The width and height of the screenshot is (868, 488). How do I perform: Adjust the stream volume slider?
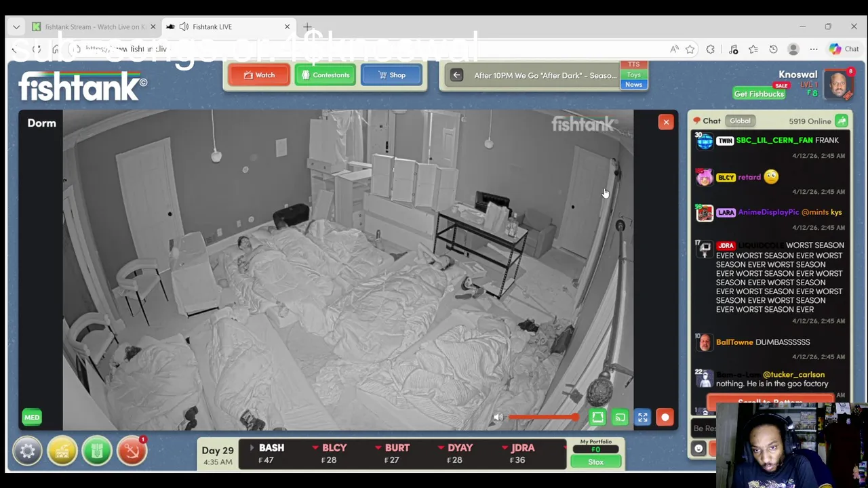[545, 418]
